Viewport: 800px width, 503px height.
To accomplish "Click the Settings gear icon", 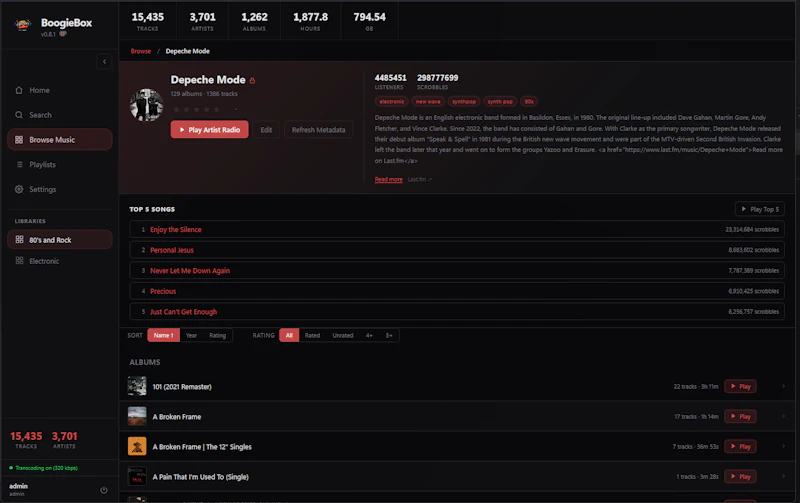I will pyautogui.click(x=19, y=189).
